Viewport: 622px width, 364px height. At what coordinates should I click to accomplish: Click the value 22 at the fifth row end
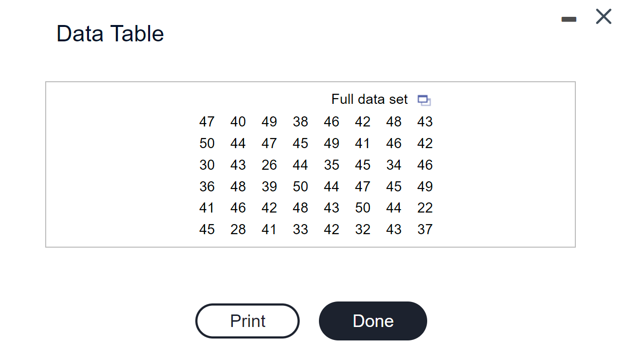point(425,208)
